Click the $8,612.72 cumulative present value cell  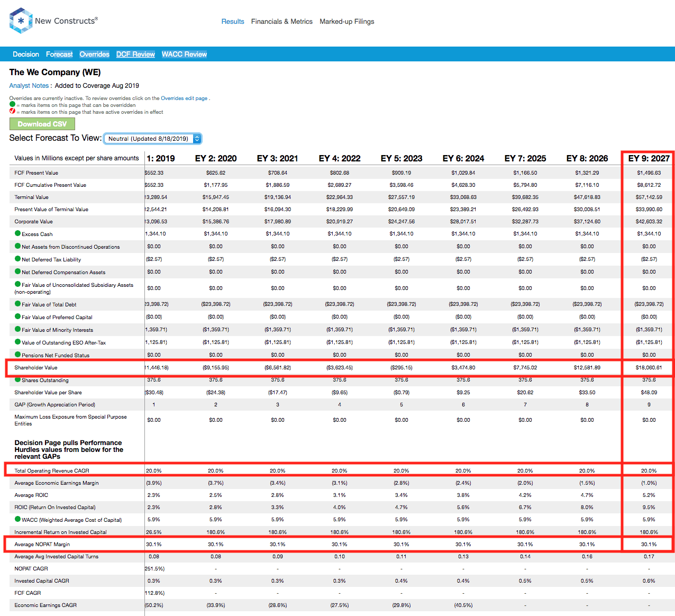649,185
